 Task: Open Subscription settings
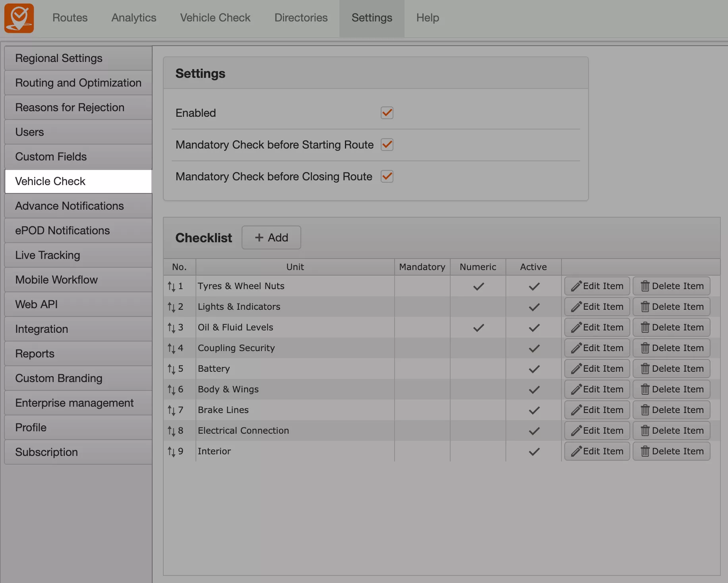[78, 452]
